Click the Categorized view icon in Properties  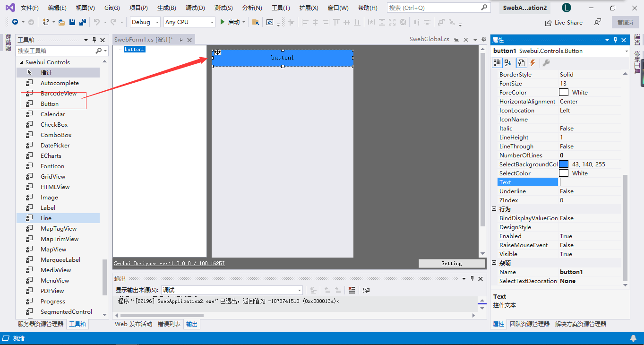(497, 63)
